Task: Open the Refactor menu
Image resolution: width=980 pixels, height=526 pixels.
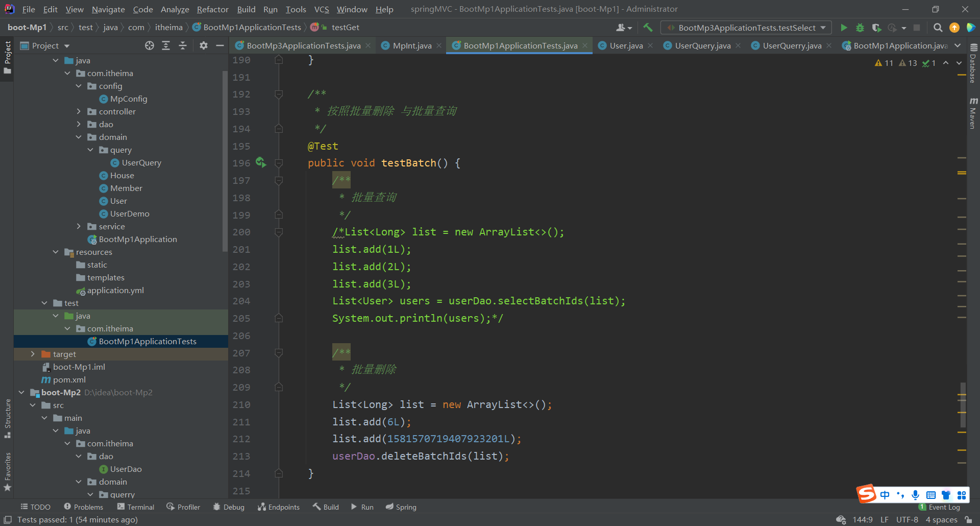Action: (213, 9)
